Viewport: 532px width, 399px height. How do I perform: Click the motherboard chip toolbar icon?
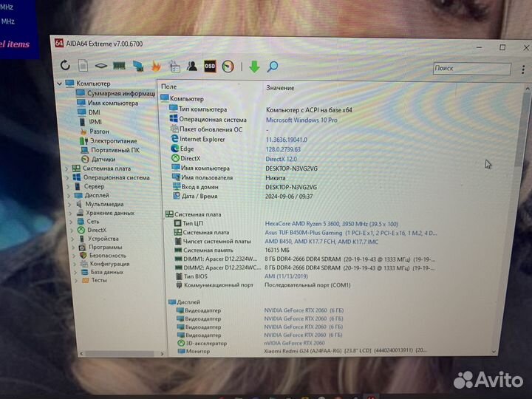(x=101, y=66)
